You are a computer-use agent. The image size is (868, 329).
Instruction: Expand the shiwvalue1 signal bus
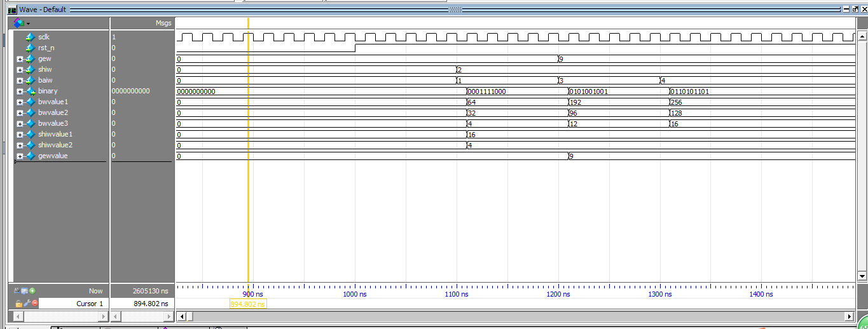point(20,135)
